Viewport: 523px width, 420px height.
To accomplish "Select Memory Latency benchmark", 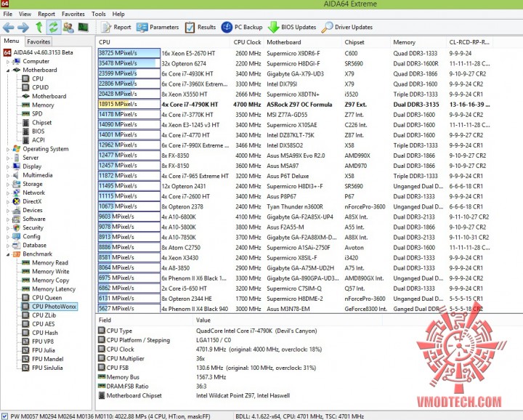I will pos(49,289).
